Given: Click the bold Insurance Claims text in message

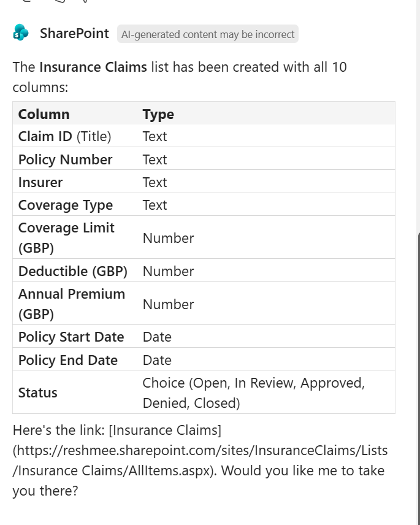Looking at the screenshot, I should [93, 67].
